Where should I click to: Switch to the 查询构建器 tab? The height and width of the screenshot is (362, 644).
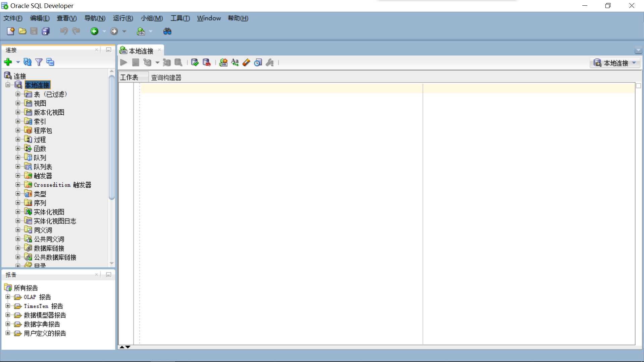click(166, 78)
